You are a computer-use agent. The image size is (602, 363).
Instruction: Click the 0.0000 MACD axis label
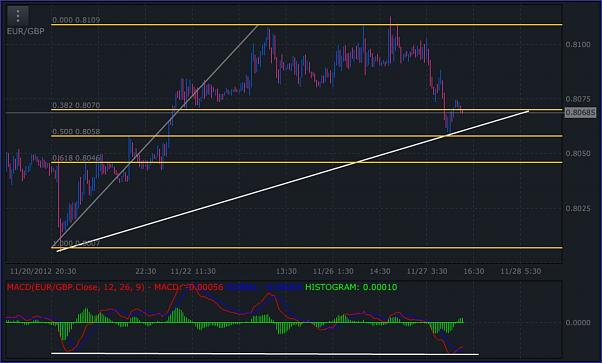click(x=578, y=323)
